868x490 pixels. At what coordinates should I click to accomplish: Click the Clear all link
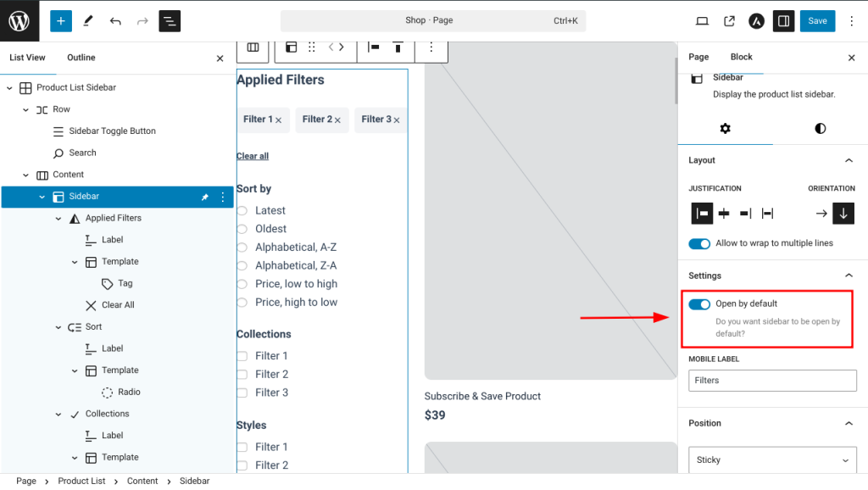[x=253, y=156]
